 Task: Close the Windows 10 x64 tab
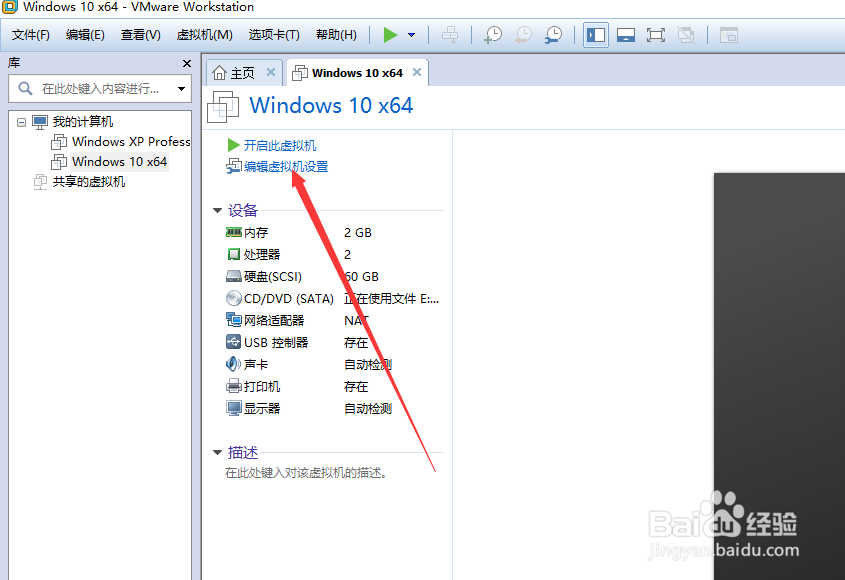pos(417,72)
